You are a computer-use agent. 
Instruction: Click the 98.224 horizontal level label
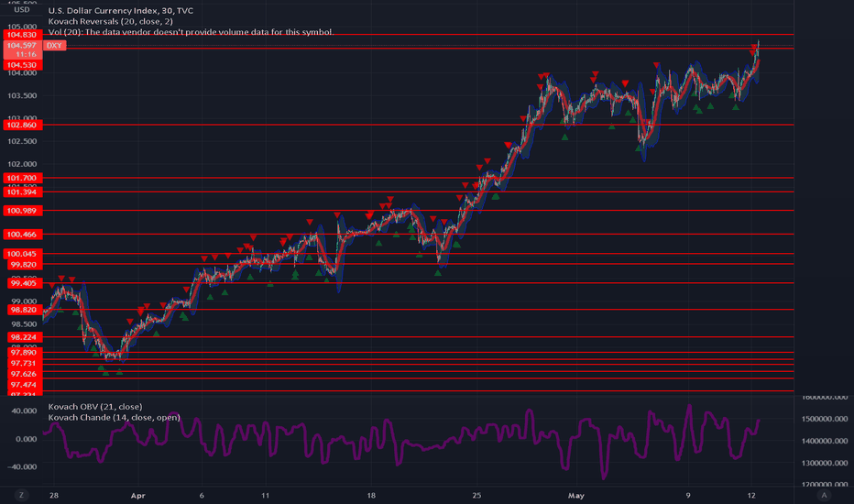pos(24,336)
